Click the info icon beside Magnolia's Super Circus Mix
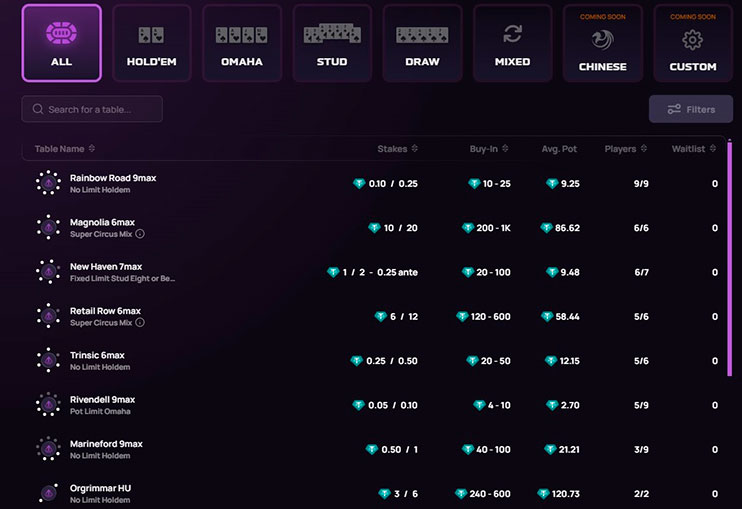Viewport: 742px width, 509px height. pos(140,234)
